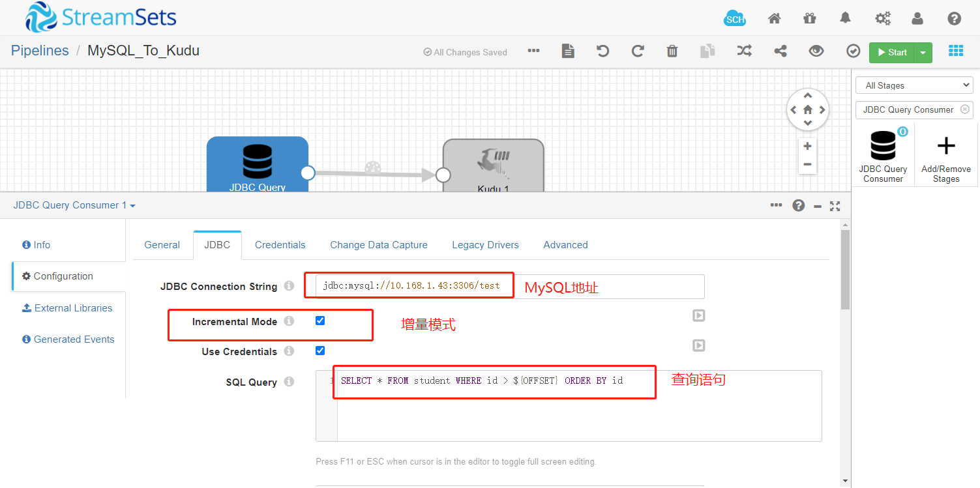This screenshot has width=980, height=488.
Task: Delete selected stage with trash icon
Action: click(672, 51)
